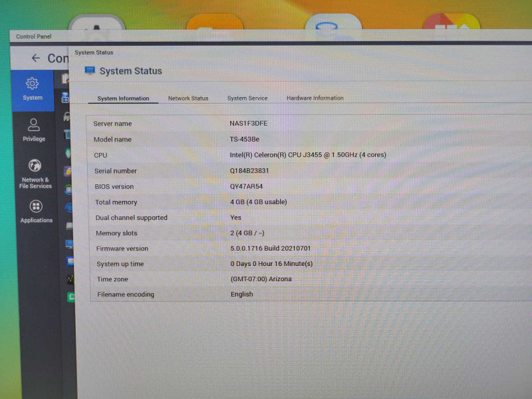This screenshot has height=399, width=532.
Task: Select the Intel Celeron CPU J3455 value
Action: click(308, 155)
